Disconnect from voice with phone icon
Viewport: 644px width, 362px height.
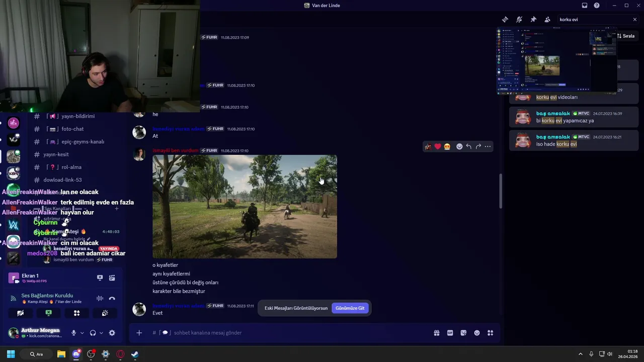[112, 299]
